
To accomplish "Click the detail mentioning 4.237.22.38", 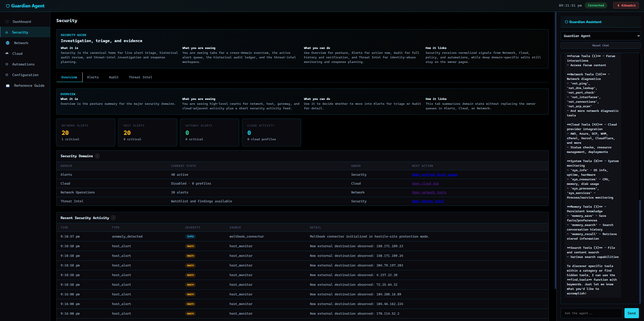I will pos(353,275).
